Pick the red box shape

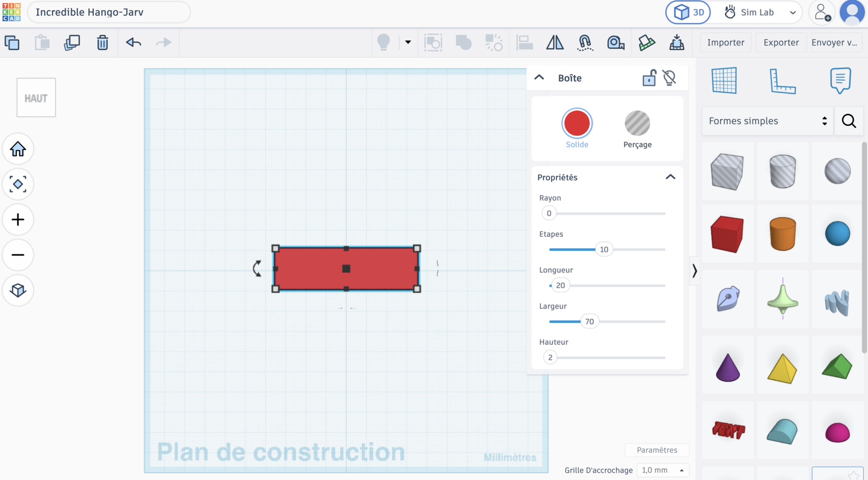pos(727,234)
